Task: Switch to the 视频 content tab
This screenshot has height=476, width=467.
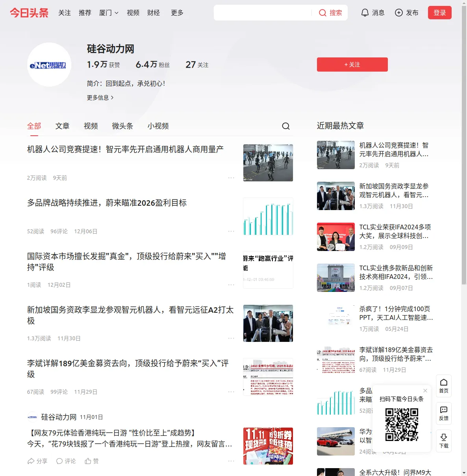Action: [91, 126]
